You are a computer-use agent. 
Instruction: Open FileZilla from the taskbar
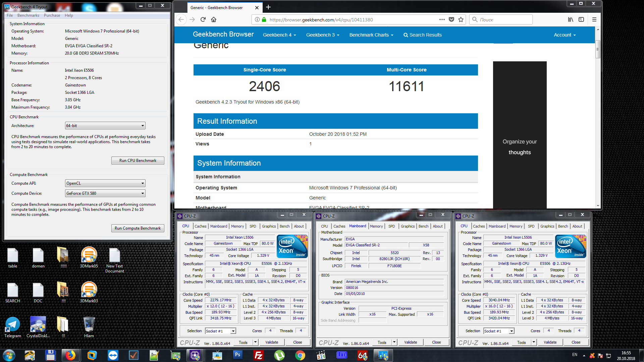[259, 355]
